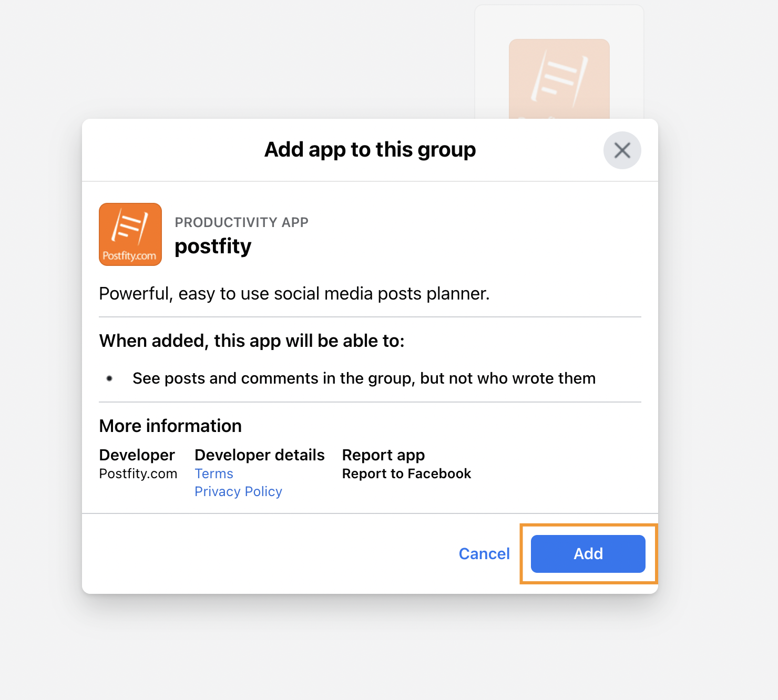Click the postfity app name

[213, 246]
